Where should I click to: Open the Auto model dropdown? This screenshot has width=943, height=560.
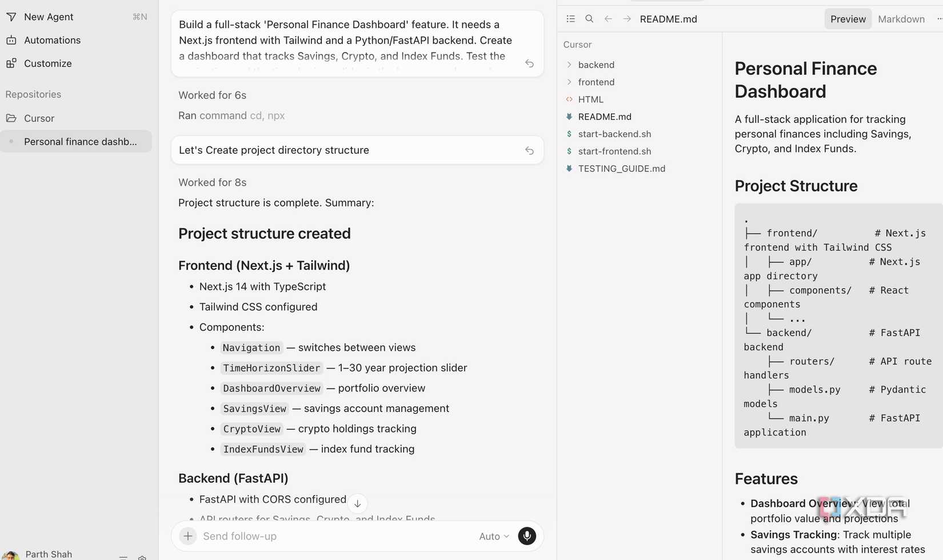[x=494, y=536]
